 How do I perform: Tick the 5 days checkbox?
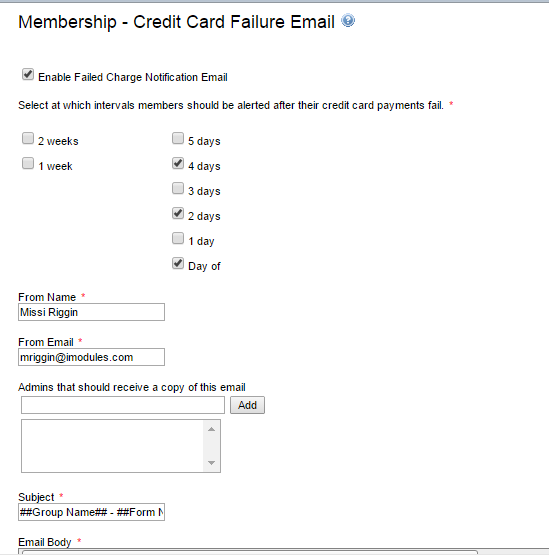point(178,138)
